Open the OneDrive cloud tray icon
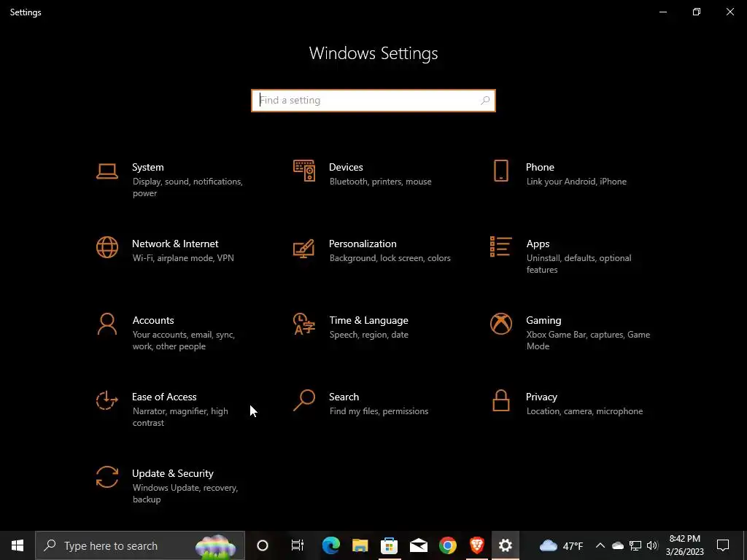The image size is (747, 560). [618, 545]
